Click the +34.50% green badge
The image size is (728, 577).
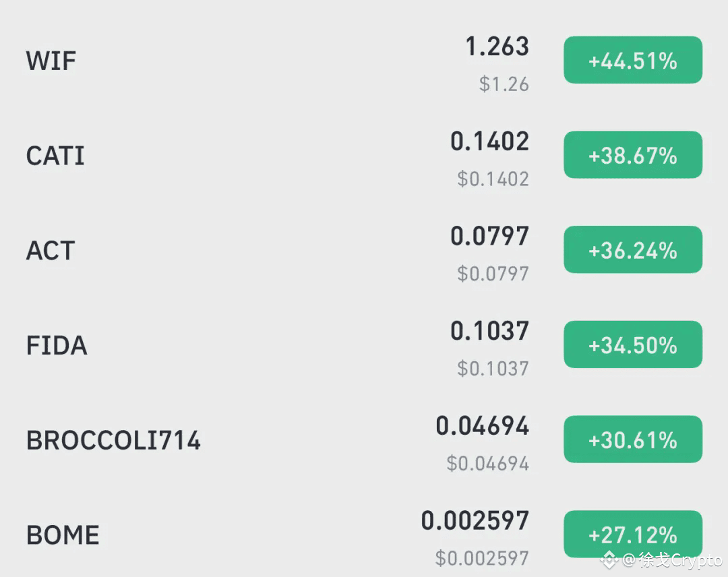tap(633, 344)
